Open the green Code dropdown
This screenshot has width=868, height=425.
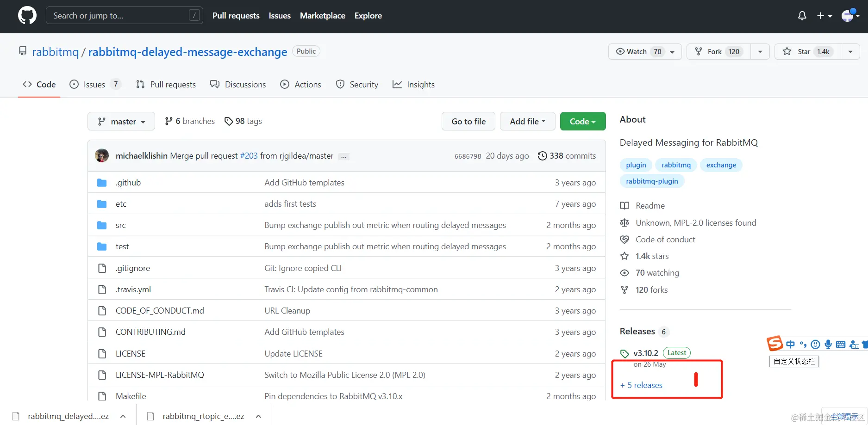click(x=583, y=122)
